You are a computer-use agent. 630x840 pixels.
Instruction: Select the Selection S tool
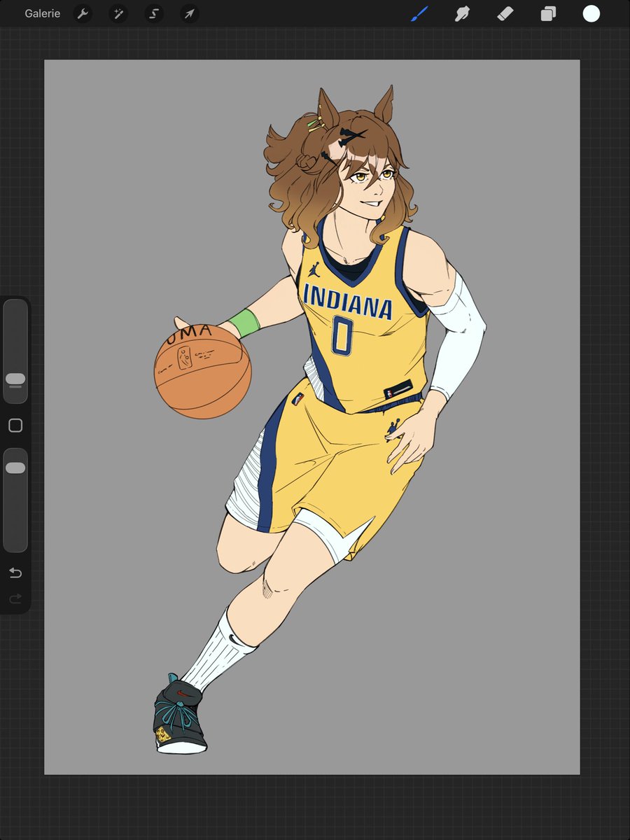[x=154, y=13]
